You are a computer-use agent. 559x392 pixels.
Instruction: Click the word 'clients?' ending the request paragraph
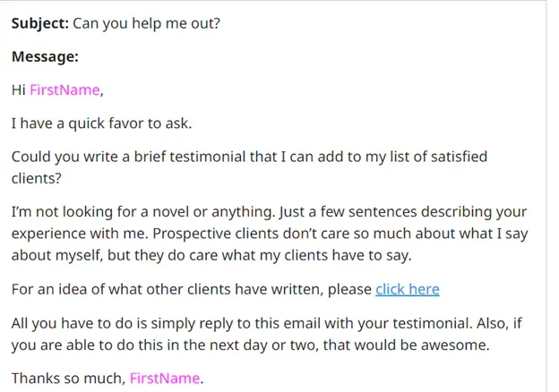[x=37, y=178]
